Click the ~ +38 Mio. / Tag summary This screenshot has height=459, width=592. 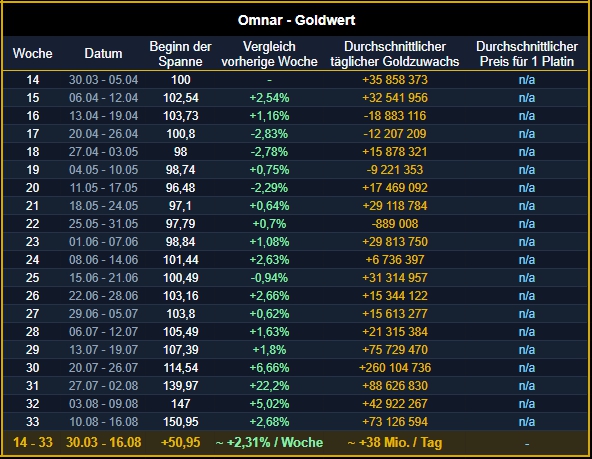click(395, 442)
